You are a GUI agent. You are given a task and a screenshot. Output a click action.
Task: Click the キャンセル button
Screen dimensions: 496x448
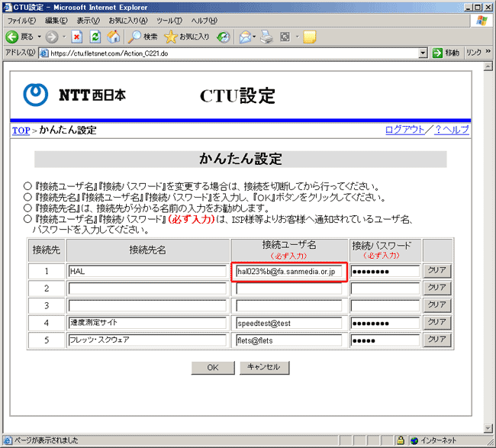point(264,367)
